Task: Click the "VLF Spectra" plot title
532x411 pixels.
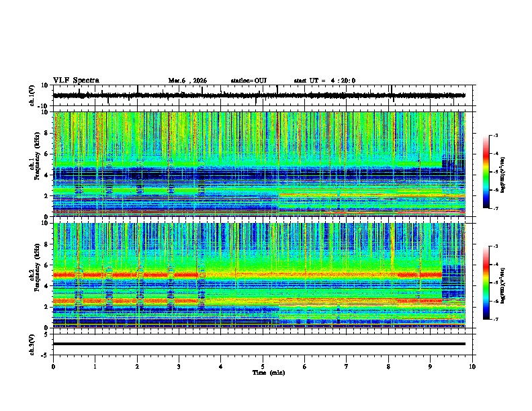Action: pyautogui.click(x=76, y=81)
